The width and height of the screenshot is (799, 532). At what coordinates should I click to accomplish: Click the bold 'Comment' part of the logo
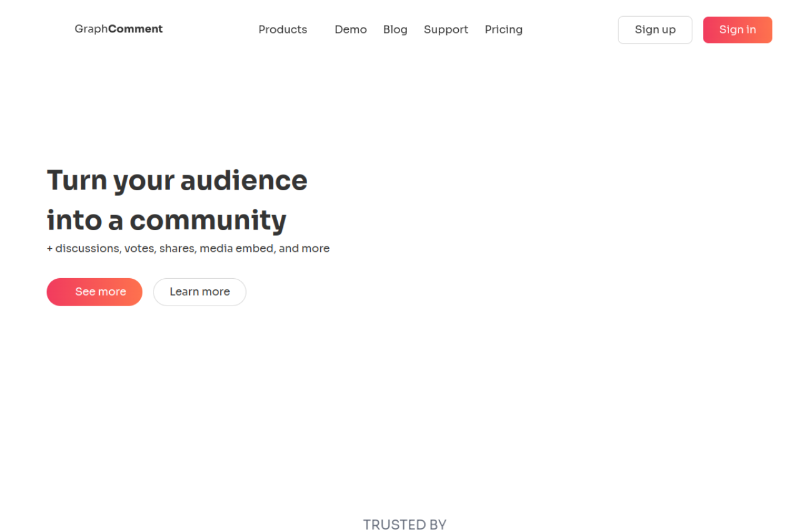(x=135, y=29)
